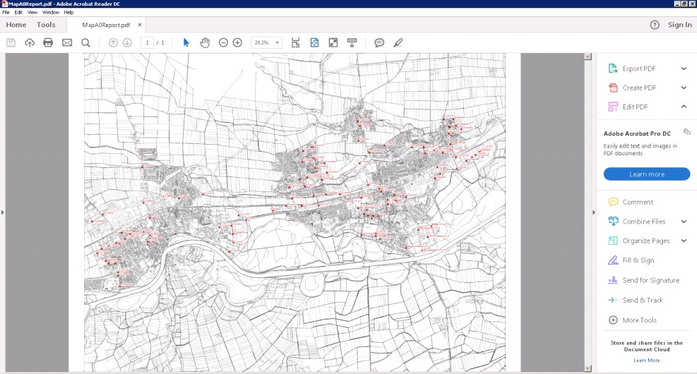The width and height of the screenshot is (697, 374).
Task: Click Fit one full page icon
Action: tap(314, 43)
